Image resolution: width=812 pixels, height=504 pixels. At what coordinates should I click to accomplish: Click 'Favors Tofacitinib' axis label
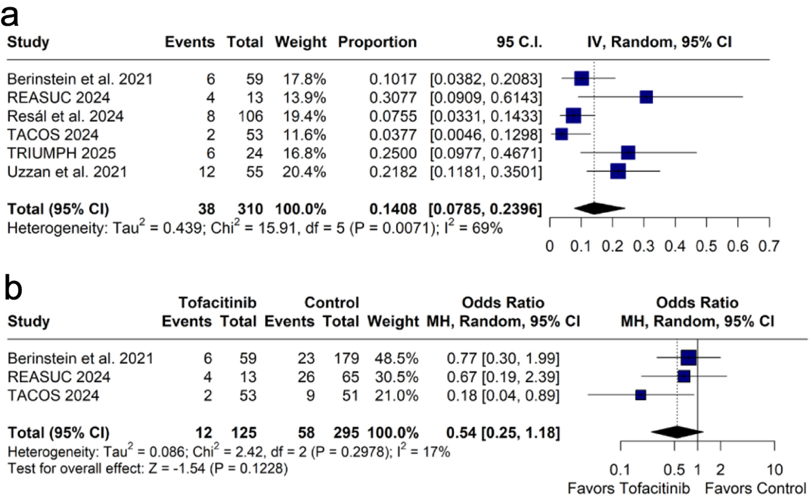pyautogui.click(x=628, y=488)
